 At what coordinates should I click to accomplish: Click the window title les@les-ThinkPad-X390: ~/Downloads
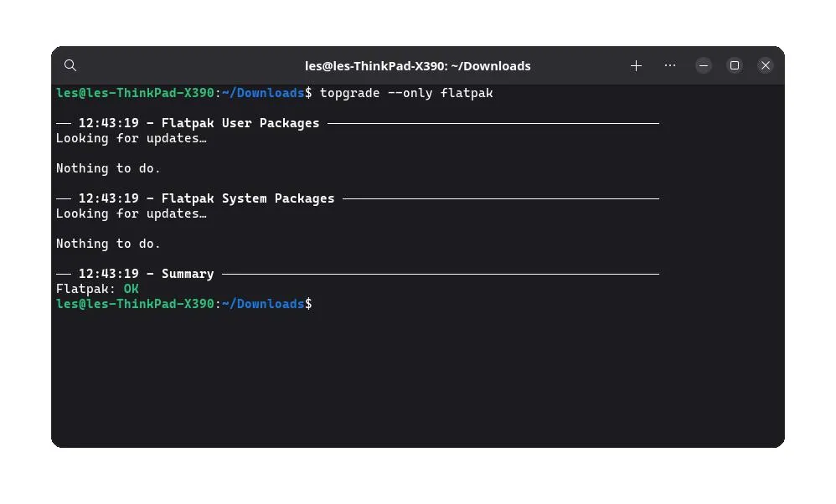pyautogui.click(x=417, y=66)
